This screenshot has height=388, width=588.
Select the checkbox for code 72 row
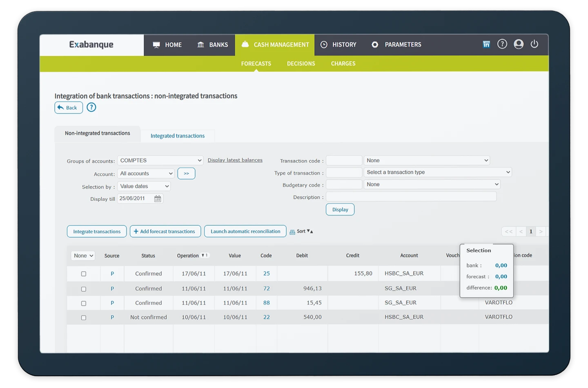pyautogui.click(x=84, y=289)
